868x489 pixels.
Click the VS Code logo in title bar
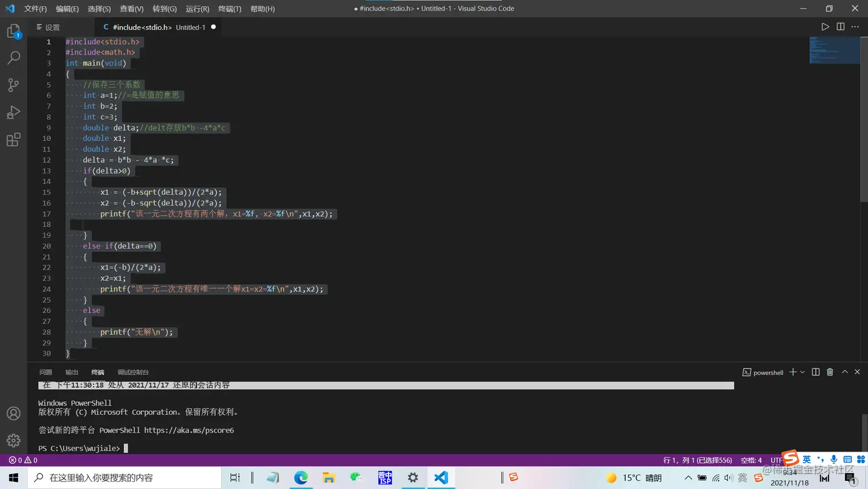click(x=10, y=9)
